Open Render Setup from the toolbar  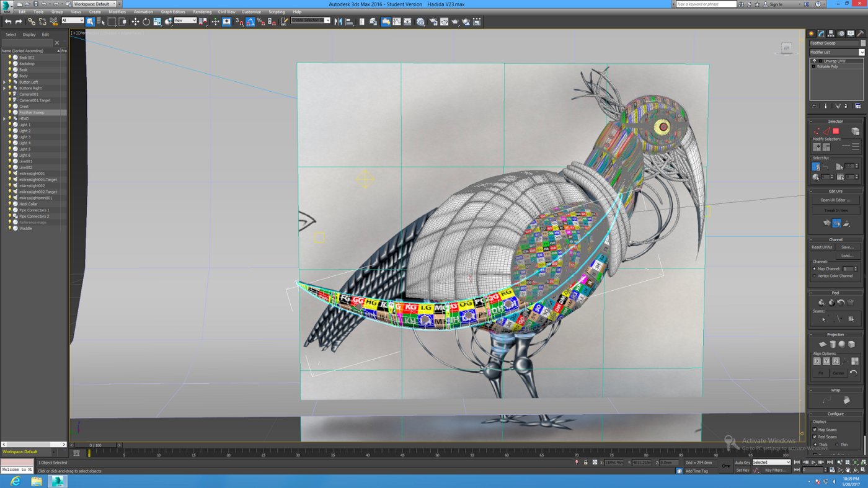tap(433, 22)
